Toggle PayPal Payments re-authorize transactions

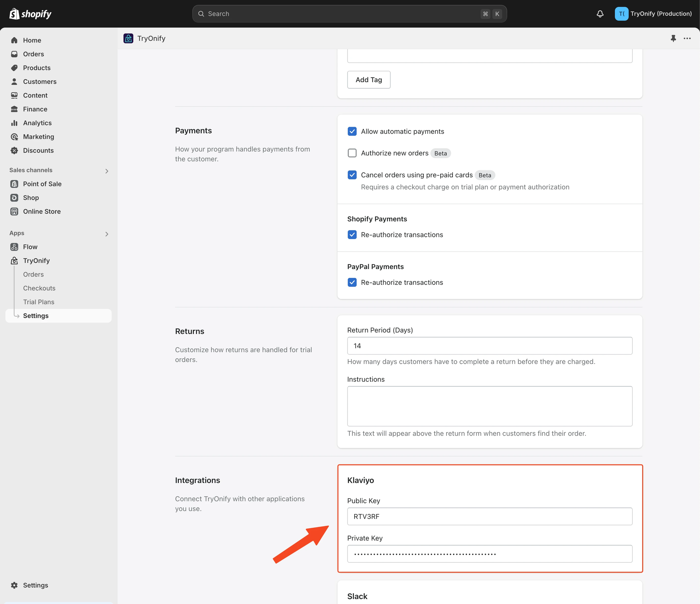click(352, 282)
